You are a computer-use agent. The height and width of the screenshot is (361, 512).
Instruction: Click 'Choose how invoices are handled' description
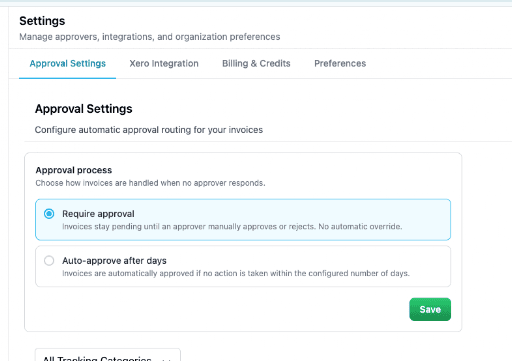pyautogui.click(x=150, y=183)
